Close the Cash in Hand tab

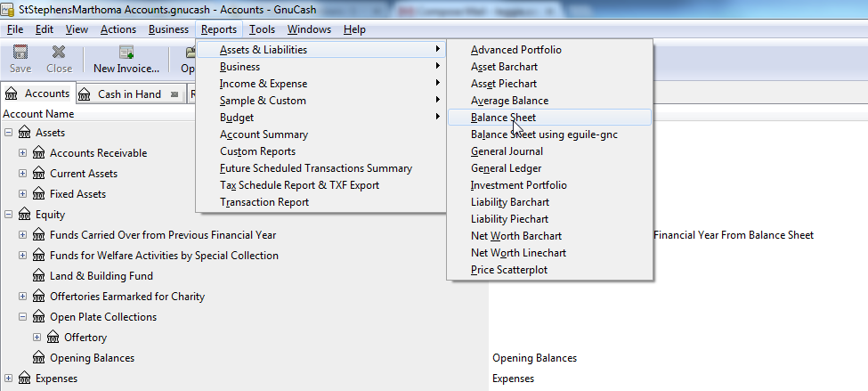pos(174,94)
